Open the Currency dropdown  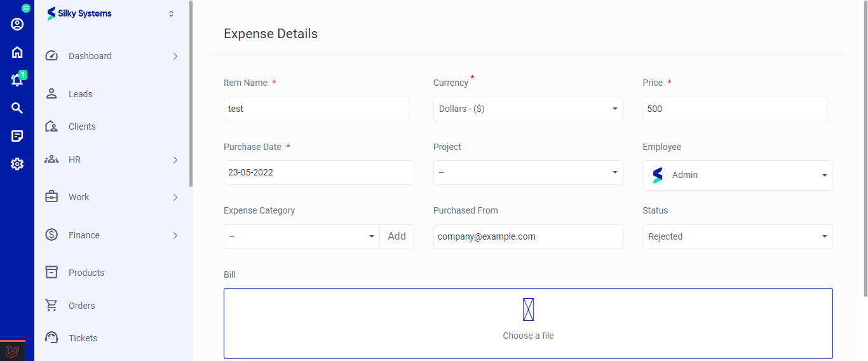527,109
